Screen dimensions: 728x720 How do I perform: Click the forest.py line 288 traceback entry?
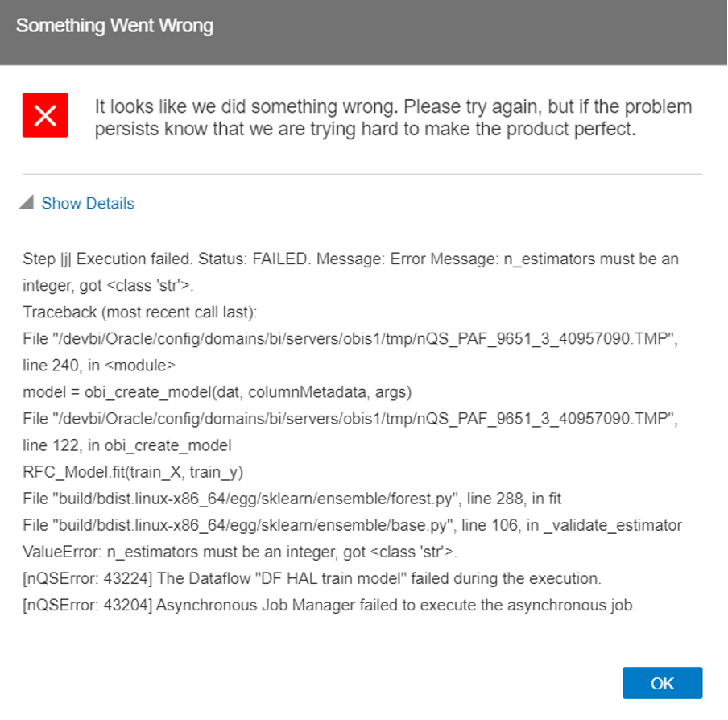pyautogui.click(x=292, y=499)
